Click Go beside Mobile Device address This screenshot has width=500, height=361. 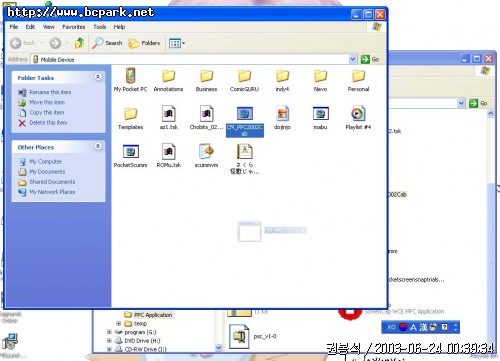click(370, 59)
